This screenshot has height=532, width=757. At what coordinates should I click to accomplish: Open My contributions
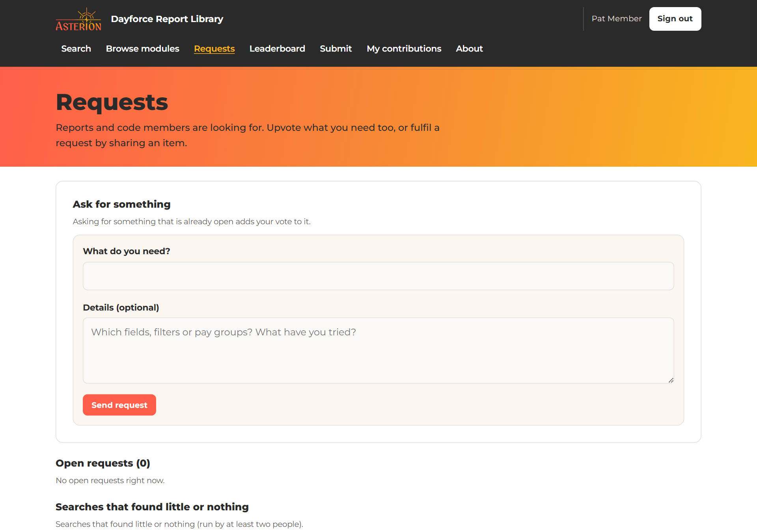pyautogui.click(x=404, y=48)
